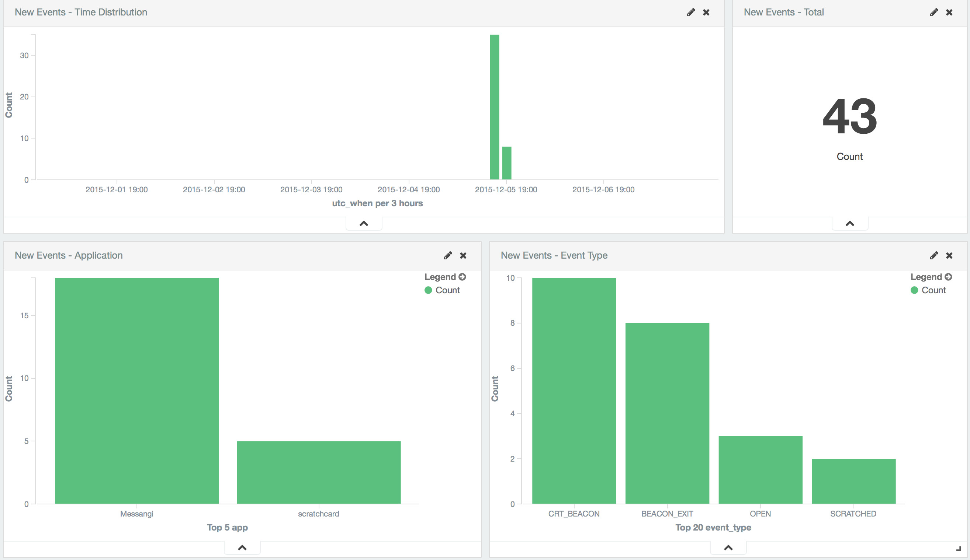Click the Messangi bar in Application chart
The image size is (970, 560).
[x=136, y=391]
